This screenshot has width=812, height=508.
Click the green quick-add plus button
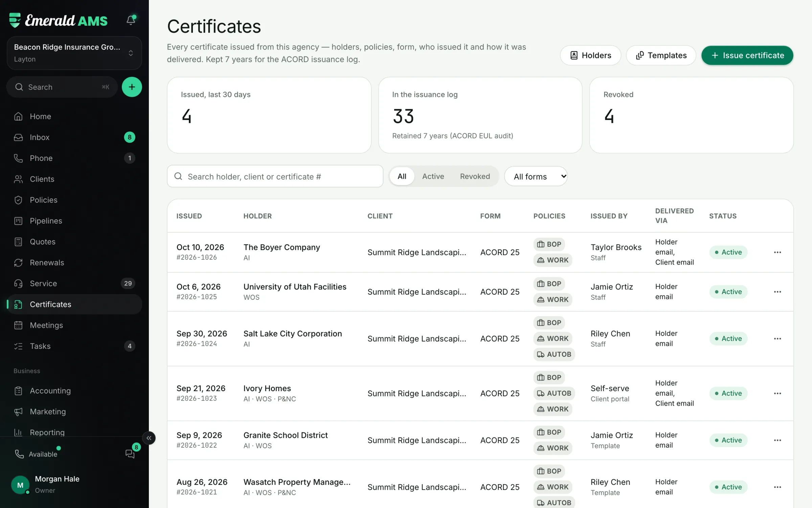point(132,87)
